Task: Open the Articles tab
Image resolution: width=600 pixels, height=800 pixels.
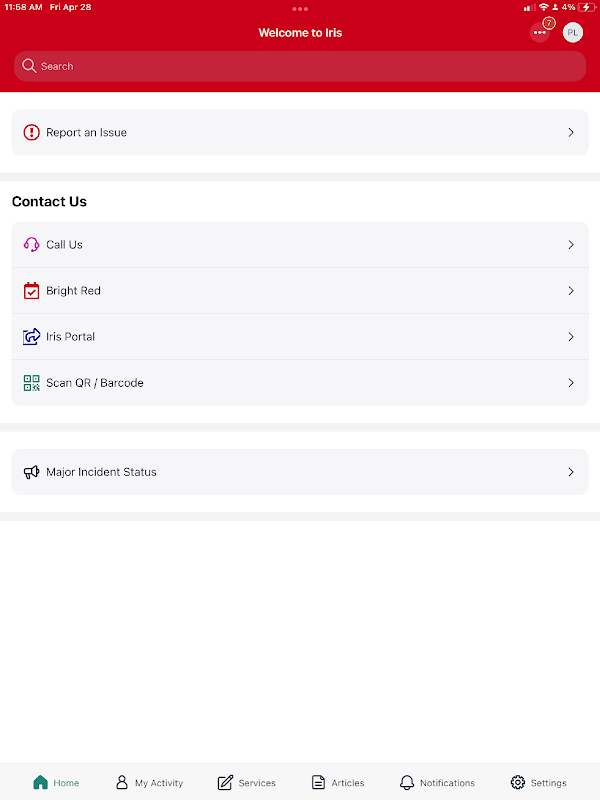Action: pyautogui.click(x=338, y=782)
